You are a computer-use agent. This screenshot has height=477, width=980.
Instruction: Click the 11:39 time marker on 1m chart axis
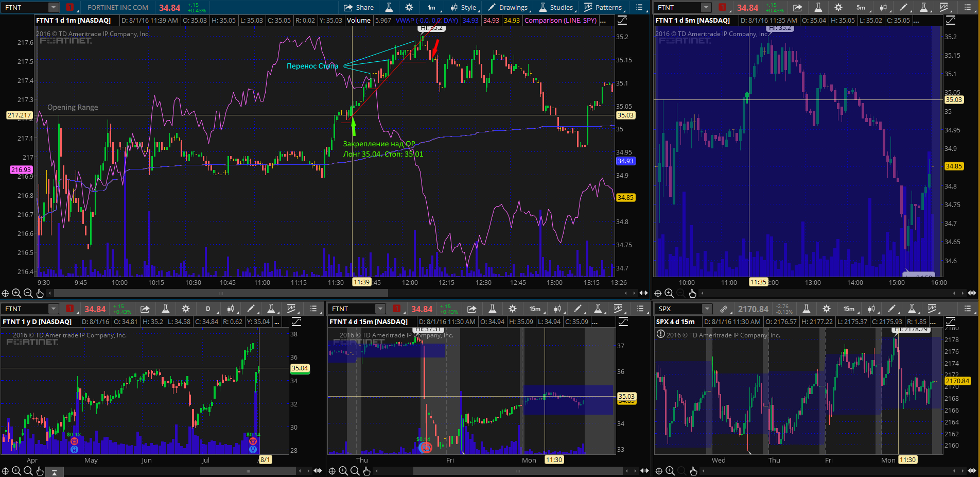tap(361, 282)
